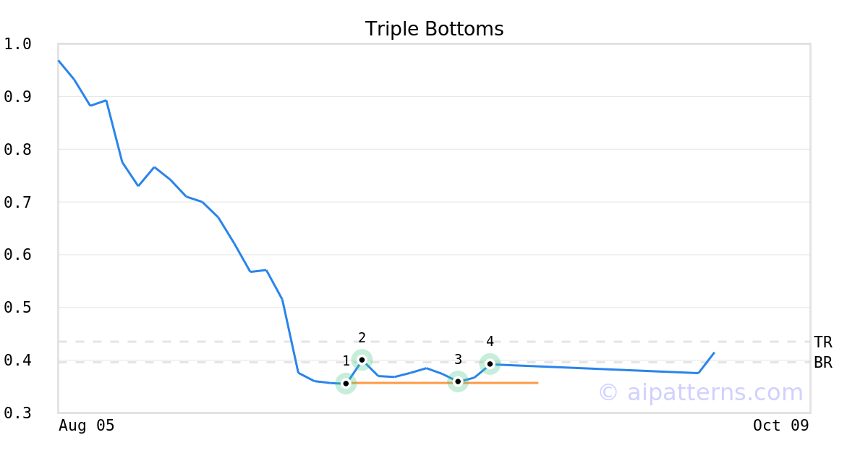Click the starting point of the blue price line
Image resolution: width=868 pixels, height=456 pixels.
click(x=59, y=61)
